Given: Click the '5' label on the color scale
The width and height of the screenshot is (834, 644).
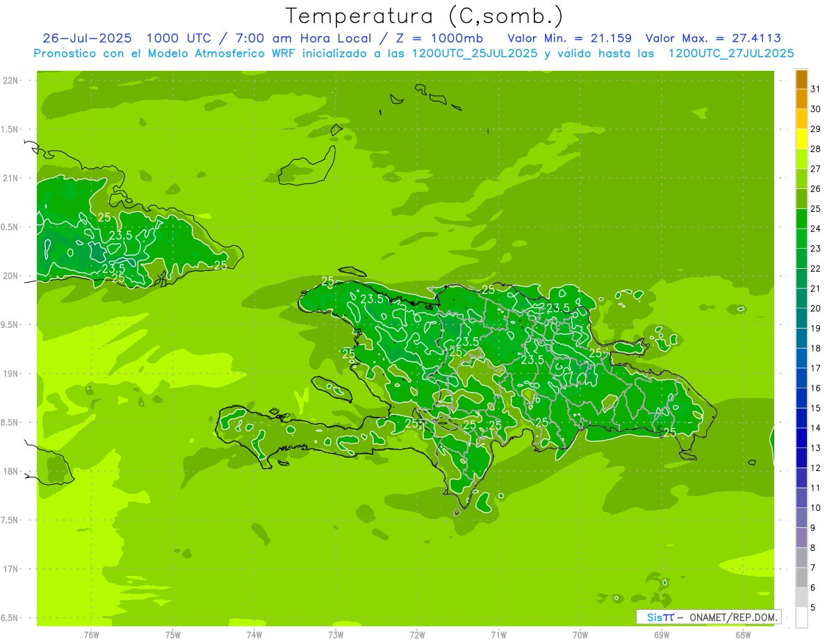Looking at the screenshot, I should (813, 608).
